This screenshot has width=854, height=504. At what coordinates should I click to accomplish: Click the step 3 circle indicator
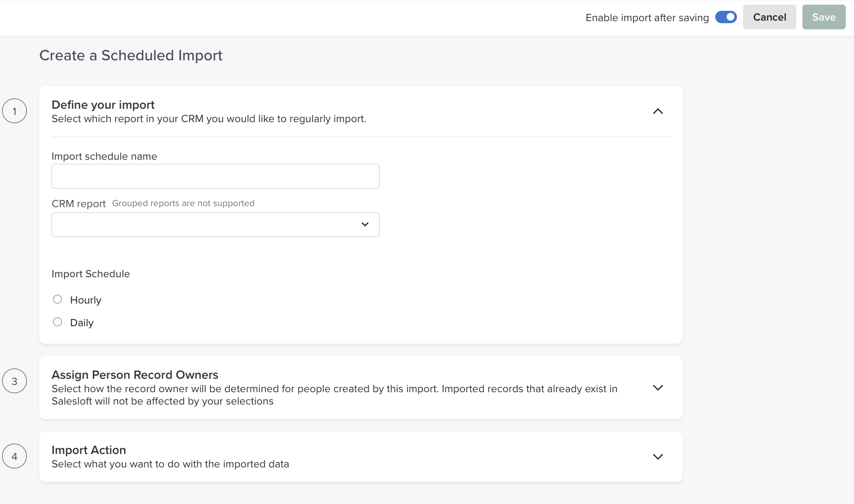coord(15,381)
